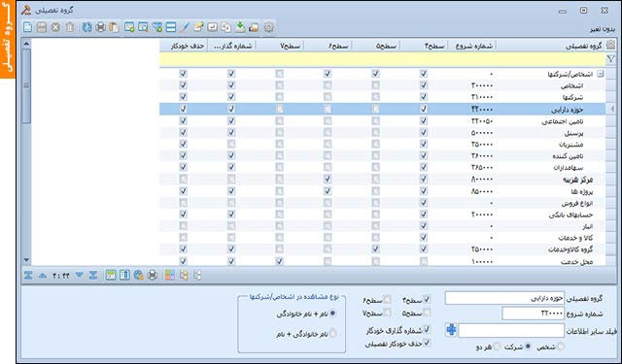Jump to last record in navigator

93,276
